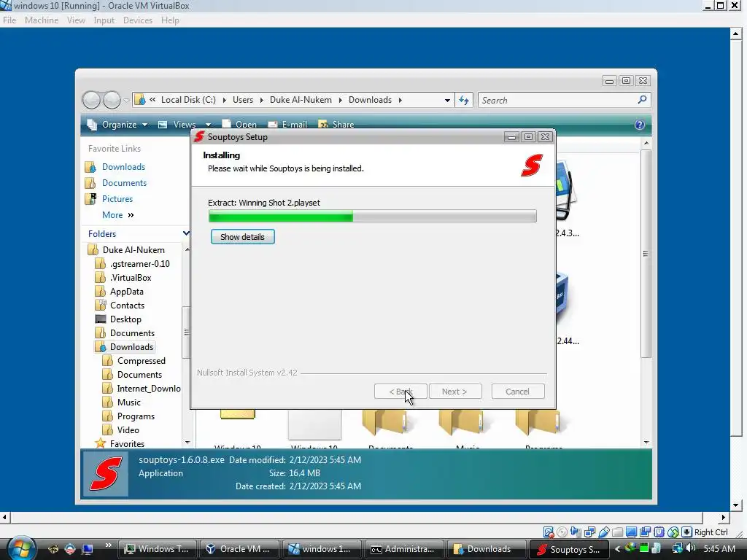Click the round red-blue quick launch icon
Image resolution: width=747 pixels, height=560 pixels.
(x=70, y=549)
